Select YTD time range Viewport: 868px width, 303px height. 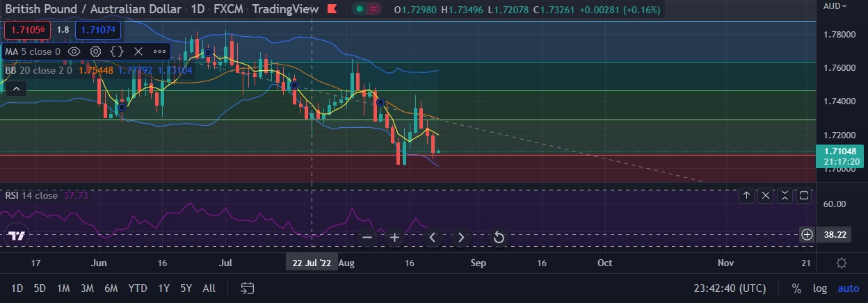point(138,288)
